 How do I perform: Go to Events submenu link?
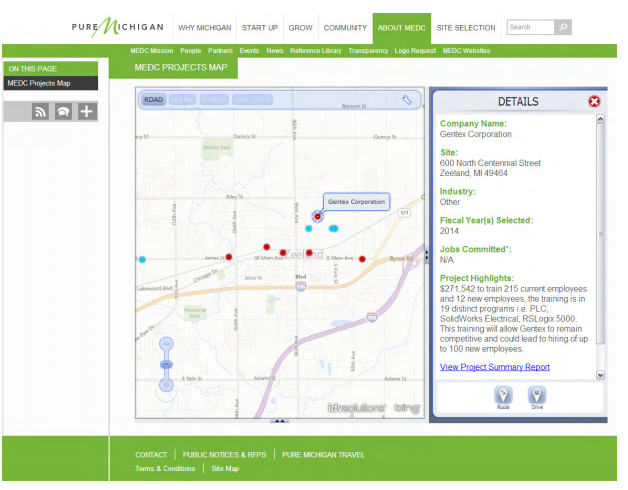coord(249,51)
